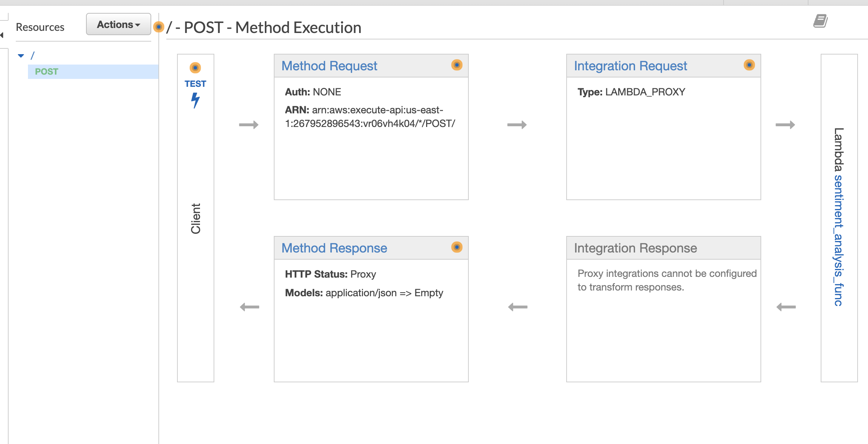Click the orange dot in the Method Response header
The image size is (868, 444).
457,247
